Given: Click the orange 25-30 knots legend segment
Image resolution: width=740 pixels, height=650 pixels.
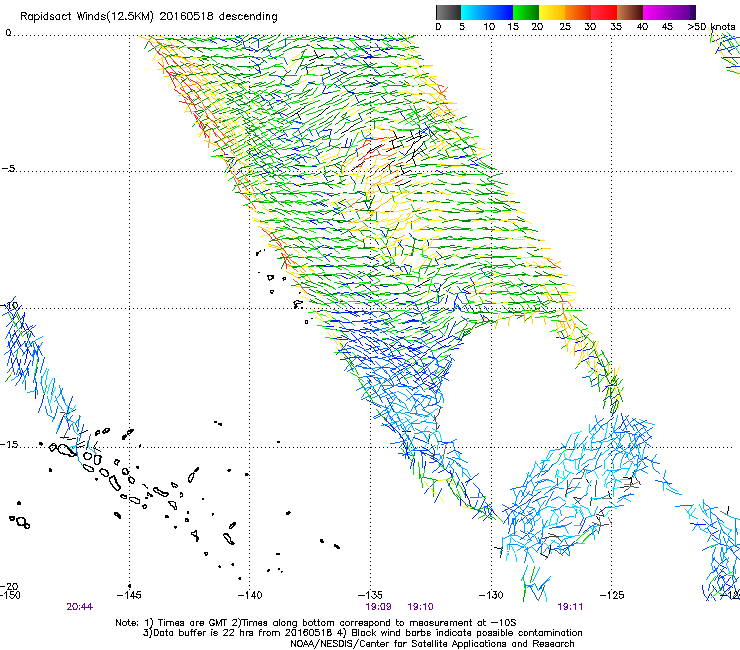Looking at the screenshot, I should coord(578,12).
